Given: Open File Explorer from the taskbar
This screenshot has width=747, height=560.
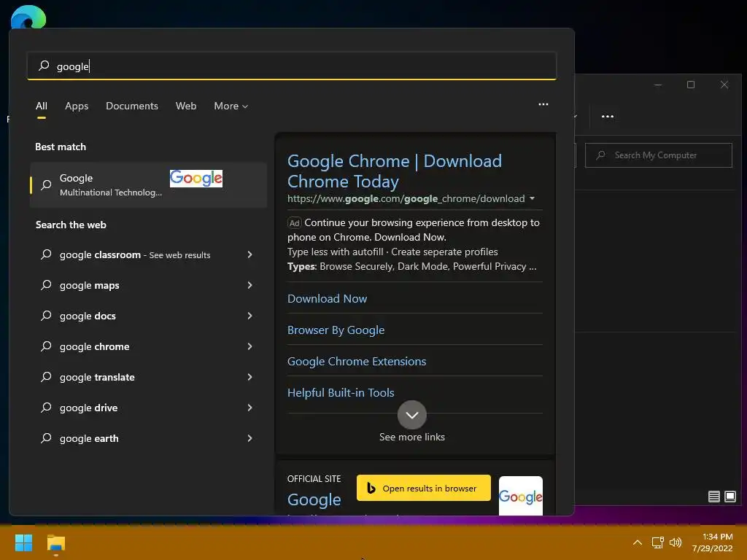Looking at the screenshot, I should 55,543.
